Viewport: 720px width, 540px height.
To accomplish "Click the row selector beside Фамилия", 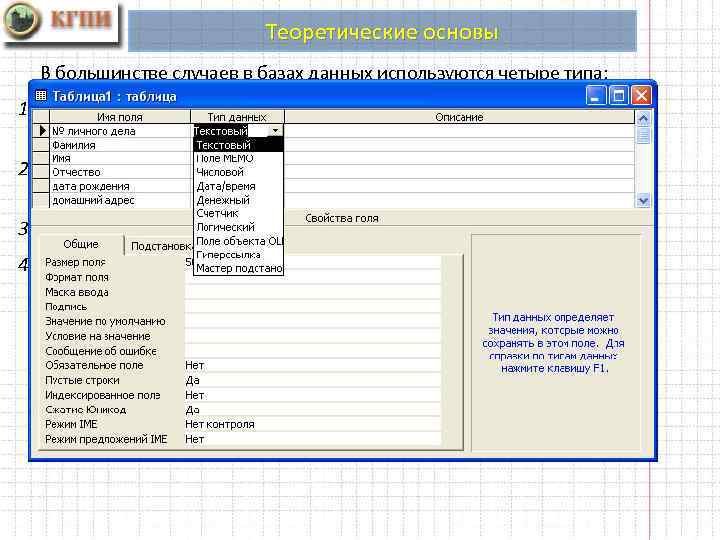I will (41, 145).
